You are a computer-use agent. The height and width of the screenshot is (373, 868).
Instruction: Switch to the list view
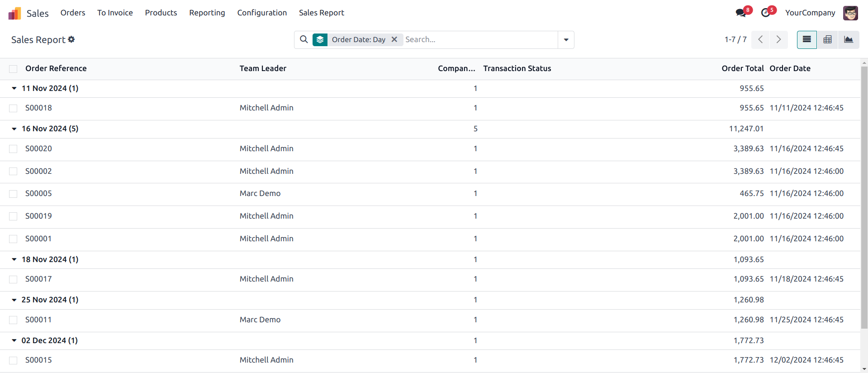pyautogui.click(x=806, y=39)
